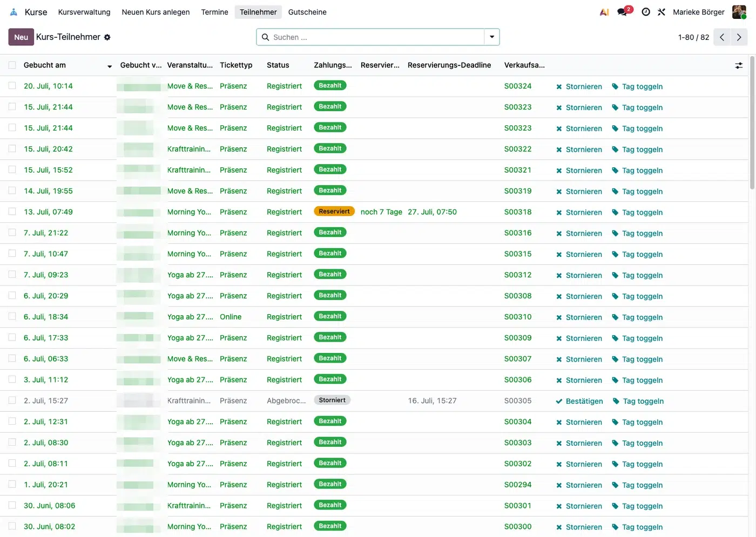Click the Neu button
The width and height of the screenshot is (756, 537).
click(x=21, y=37)
